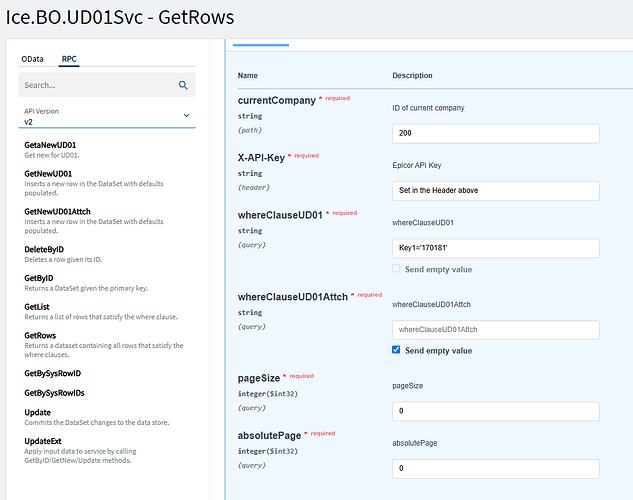Click the currentCompany input showing 200
The width and height of the screenshot is (633, 500).
click(496, 134)
